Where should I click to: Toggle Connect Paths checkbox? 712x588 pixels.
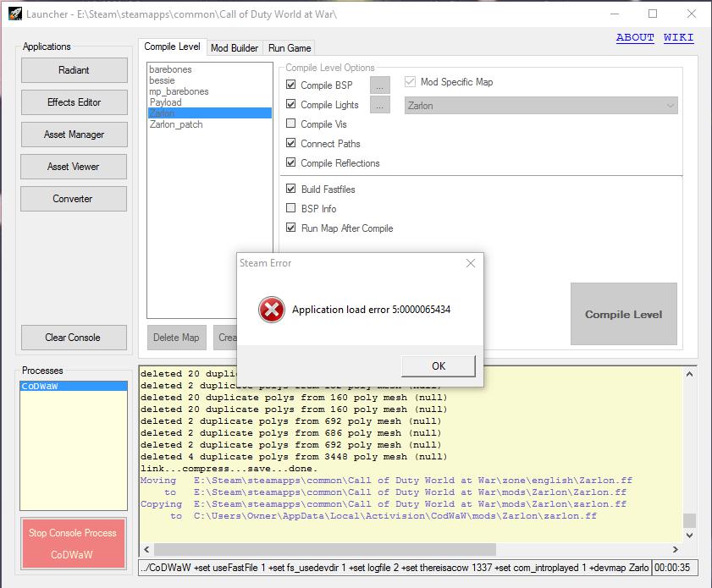[291, 143]
